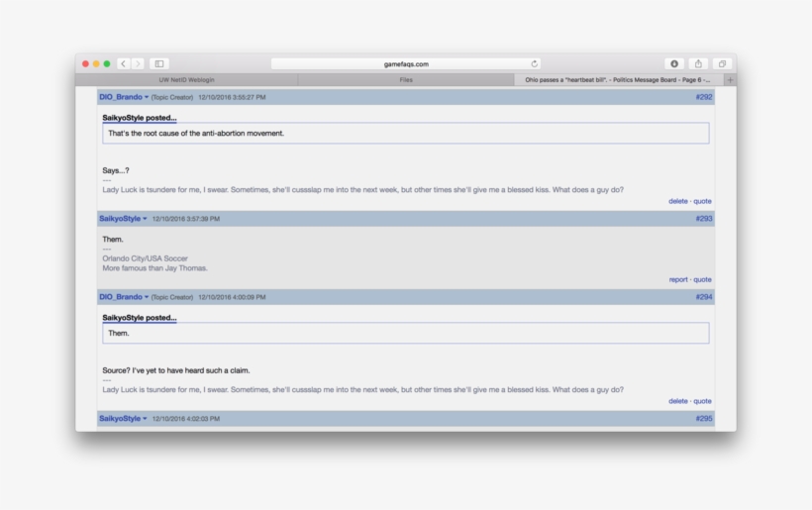The height and width of the screenshot is (510, 812).
Task: Report post #293
Action: pyautogui.click(x=678, y=279)
